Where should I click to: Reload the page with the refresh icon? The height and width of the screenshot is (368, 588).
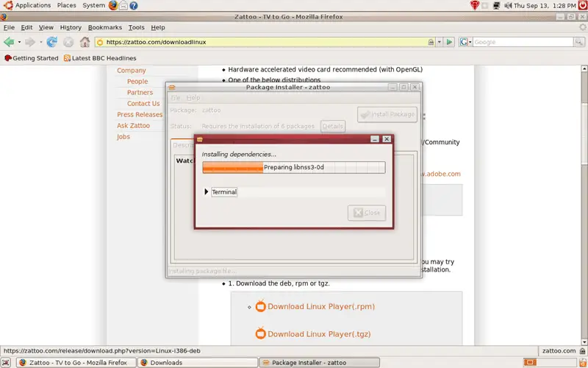click(51, 42)
